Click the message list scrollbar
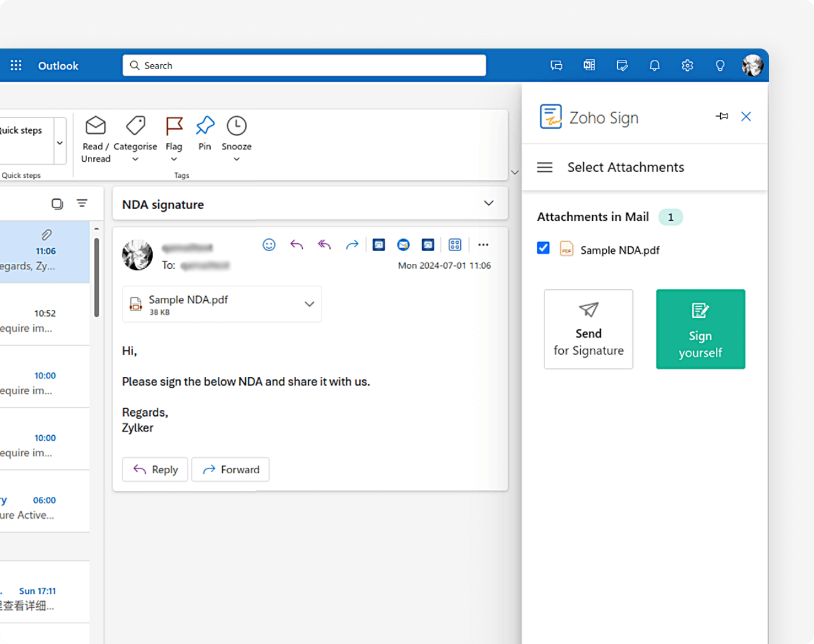Viewport: 814px width, 644px height. point(96,277)
